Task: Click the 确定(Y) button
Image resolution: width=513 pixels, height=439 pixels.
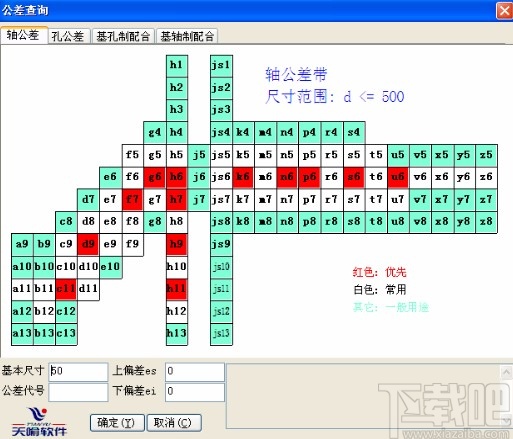Action: tap(117, 423)
